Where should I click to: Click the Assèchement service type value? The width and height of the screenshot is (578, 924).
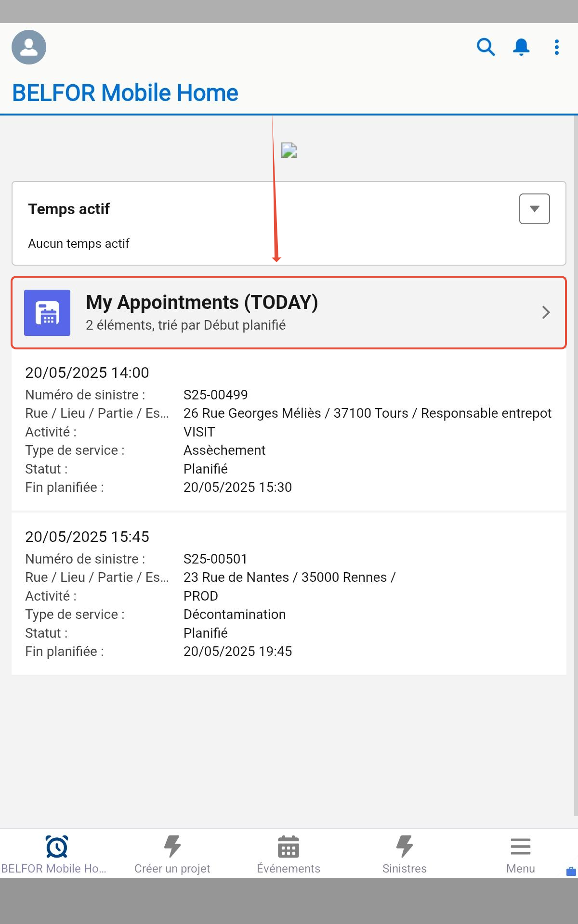tap(224, 450)
